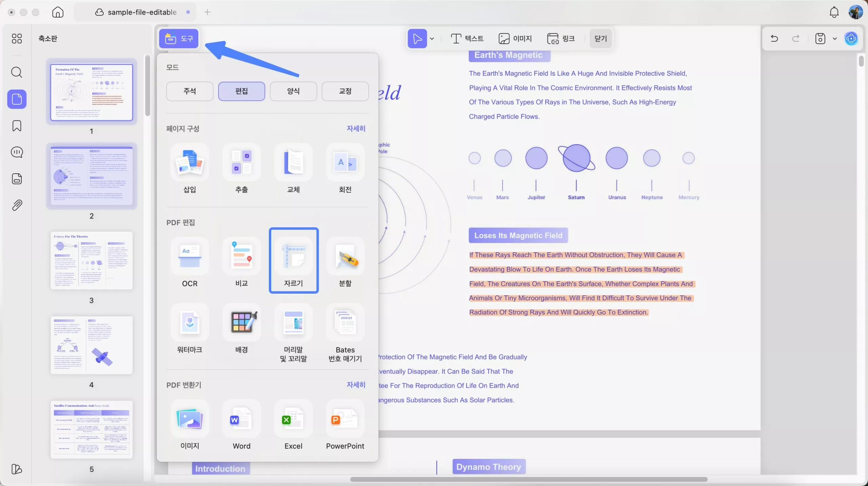Select the cursor pointer tool
Image resolution: width=868 pixels, height=486 pixels.
[x=417, y=39]
